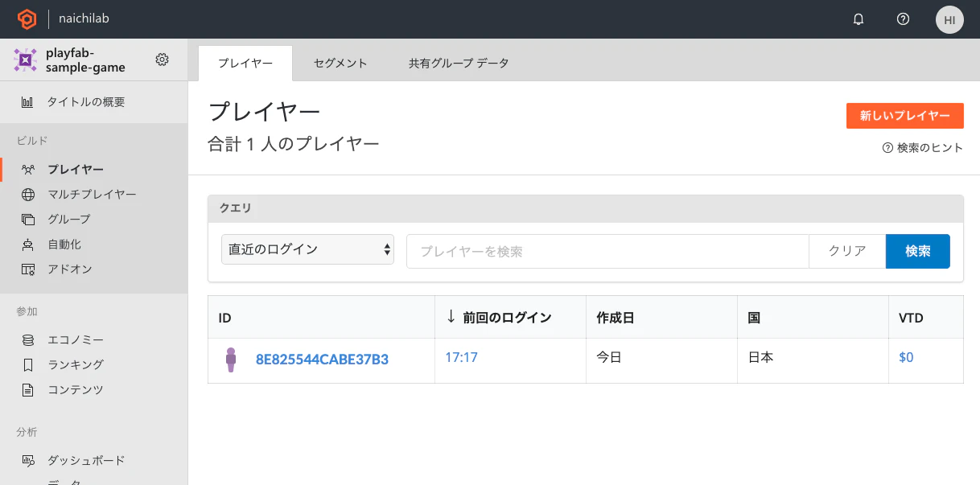
Task: Click the クエリ panel header
Action: pos(586,208)
